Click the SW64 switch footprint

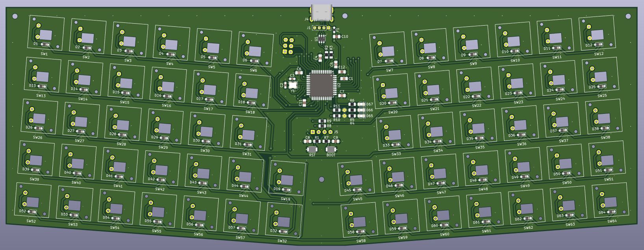pos(611,200)
